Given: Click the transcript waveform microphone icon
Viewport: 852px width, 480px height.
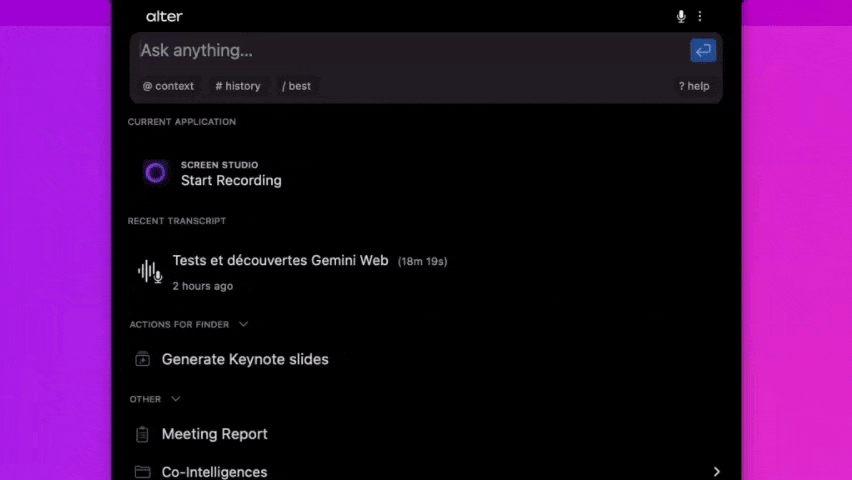Looking at the screenshot, I should pos(150,271).
